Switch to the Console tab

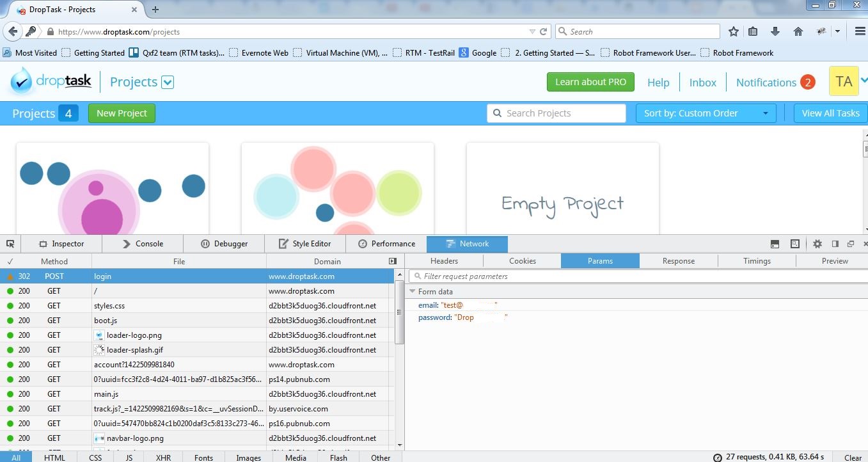[x=143, y=244]
